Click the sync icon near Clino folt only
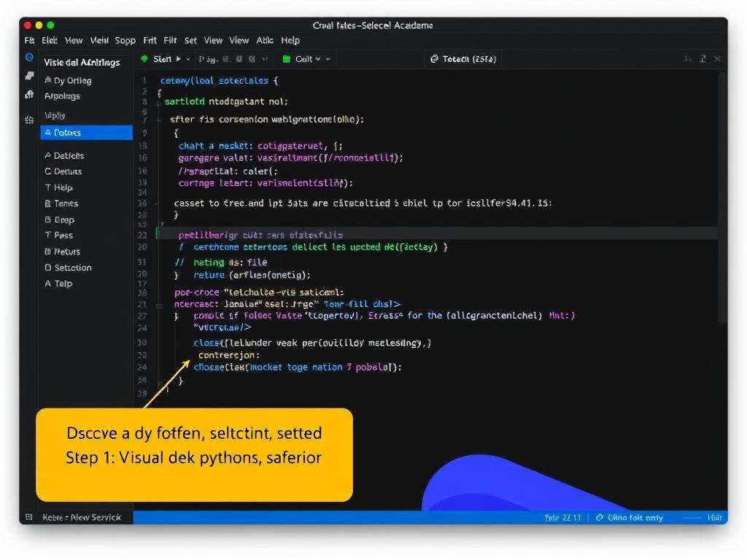The width and height of the screenshot is (747, 560). tap(600, 517)
